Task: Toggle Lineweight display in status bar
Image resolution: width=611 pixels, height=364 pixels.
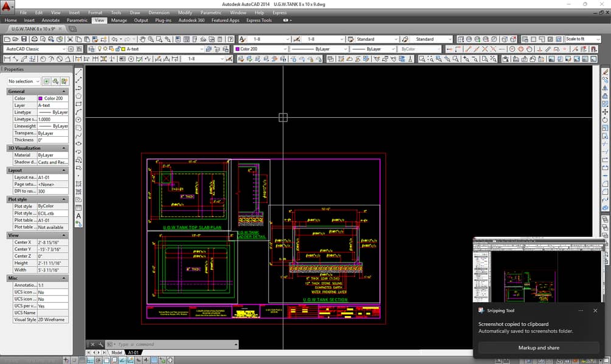Action: coord(146,360)
